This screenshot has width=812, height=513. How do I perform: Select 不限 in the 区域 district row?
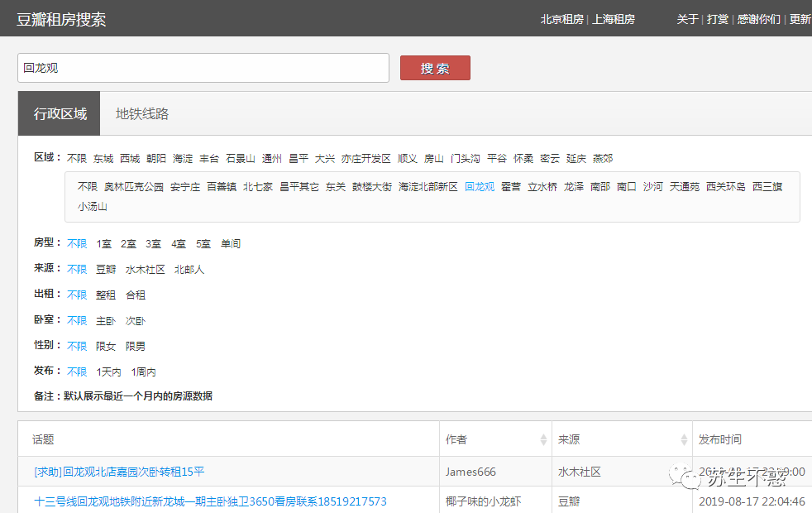point(77,159)
